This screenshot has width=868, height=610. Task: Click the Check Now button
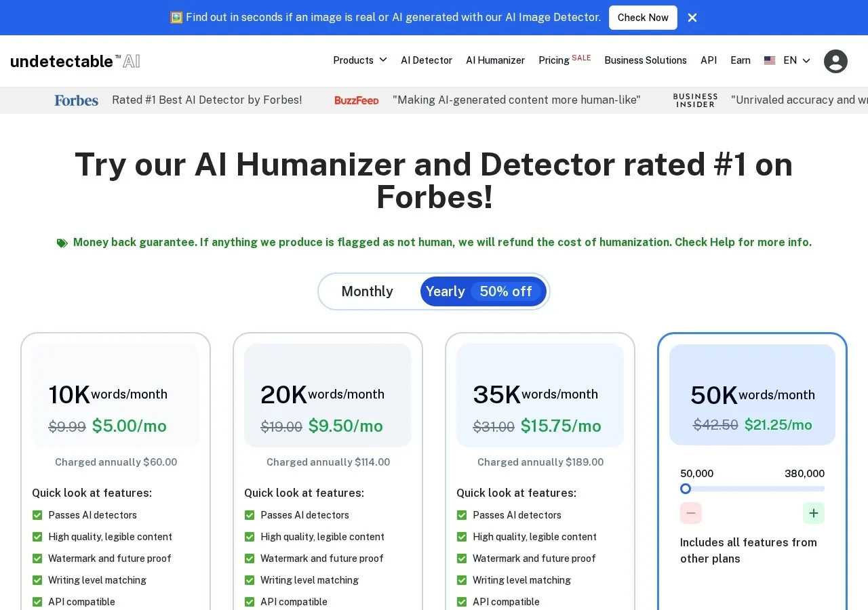pyautogui.click(x=643, y=18)
